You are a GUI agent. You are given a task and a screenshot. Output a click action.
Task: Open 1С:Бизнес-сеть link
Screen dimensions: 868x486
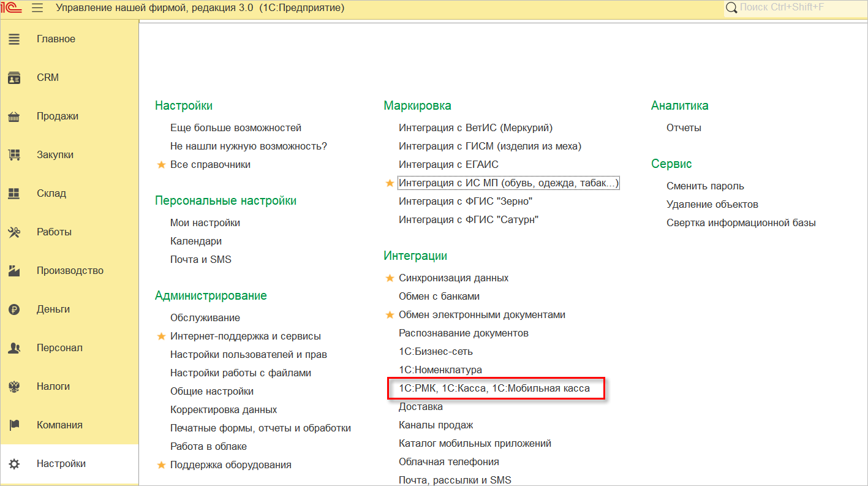pyautogui.click(x=436, y=352)
